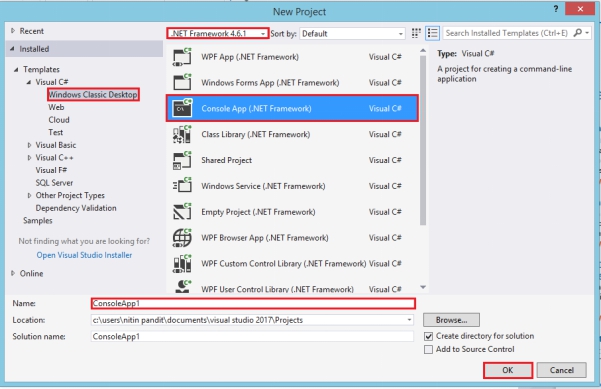
Task: Click OK to create project
Action: click(508, 370)
